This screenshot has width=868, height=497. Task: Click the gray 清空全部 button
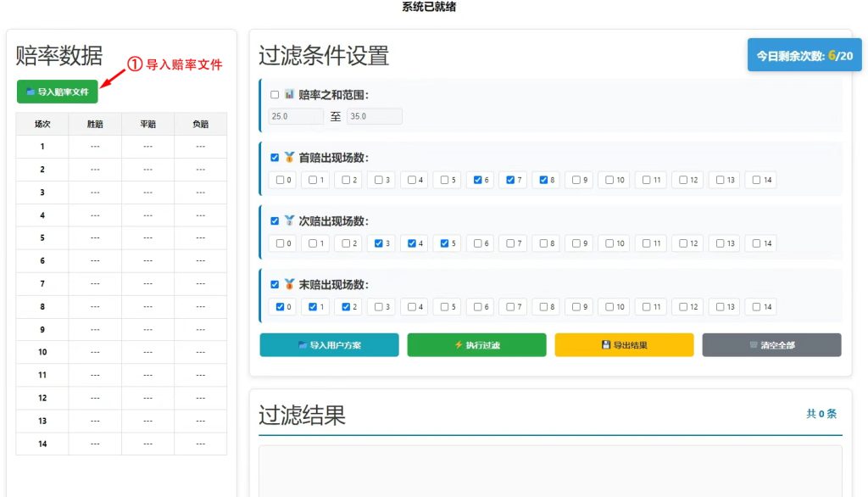pos(771,345)
